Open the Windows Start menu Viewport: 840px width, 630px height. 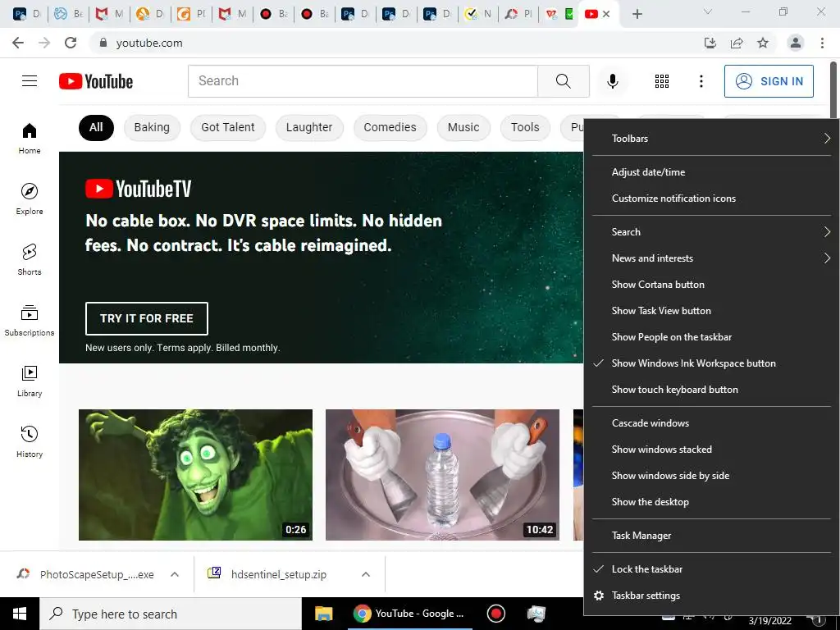click(x=20, y=614)
